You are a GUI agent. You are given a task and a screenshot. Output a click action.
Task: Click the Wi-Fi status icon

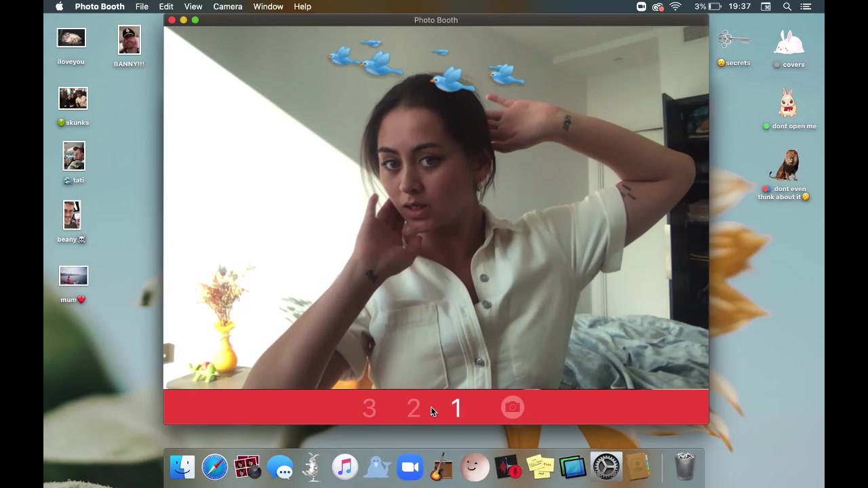675,7
